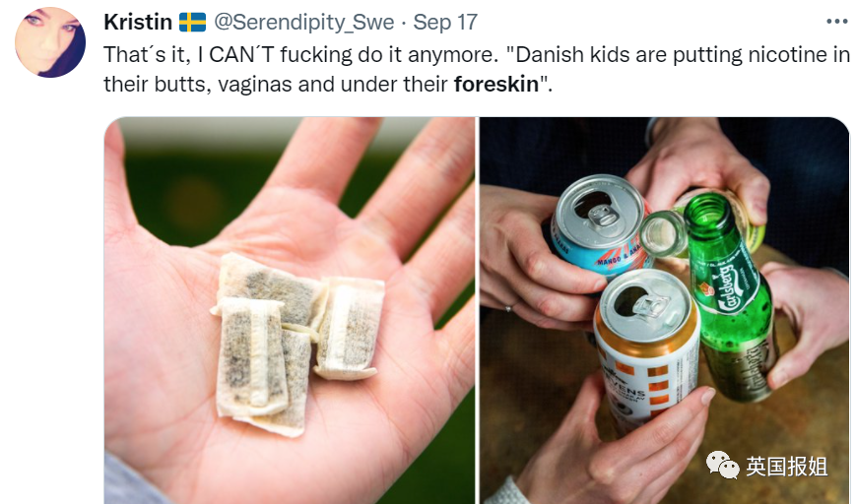The width and height of the screenshot is (856, 504).
Task: Open the @Serendipity_Swe handle link
Action: (303, 23)
